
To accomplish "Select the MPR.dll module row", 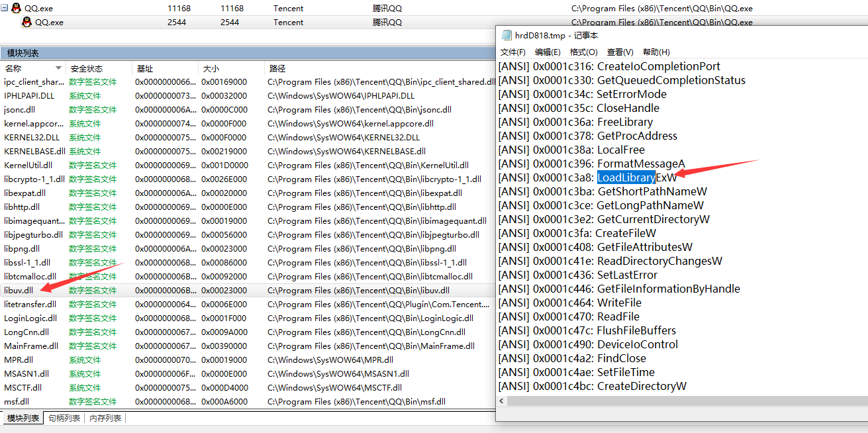I will (x=248, y=360).
